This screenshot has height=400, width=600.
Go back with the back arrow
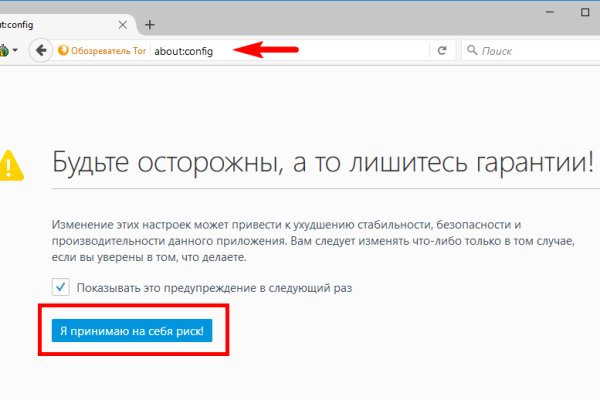(42, 49)
